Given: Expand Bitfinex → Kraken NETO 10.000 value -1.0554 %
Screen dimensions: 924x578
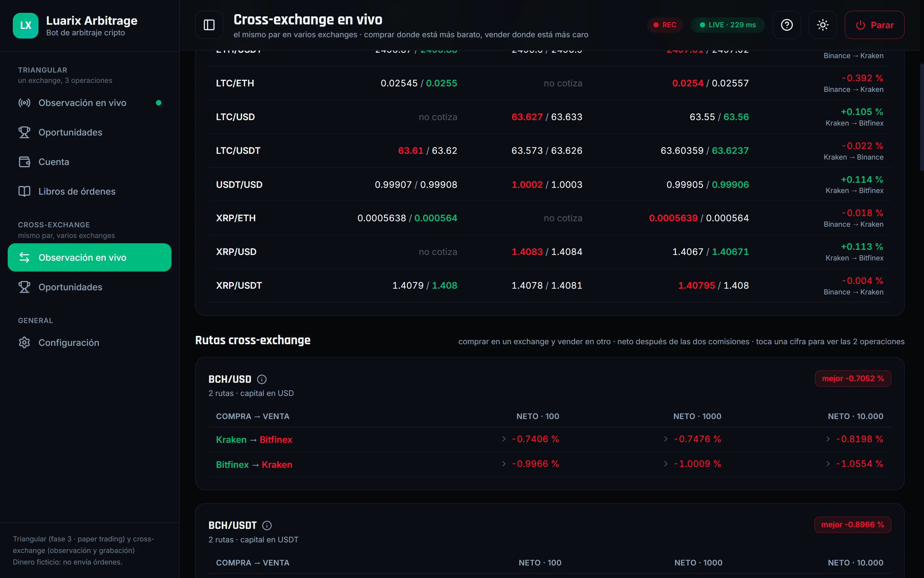Looking at the screenshot, I should 854,464.
